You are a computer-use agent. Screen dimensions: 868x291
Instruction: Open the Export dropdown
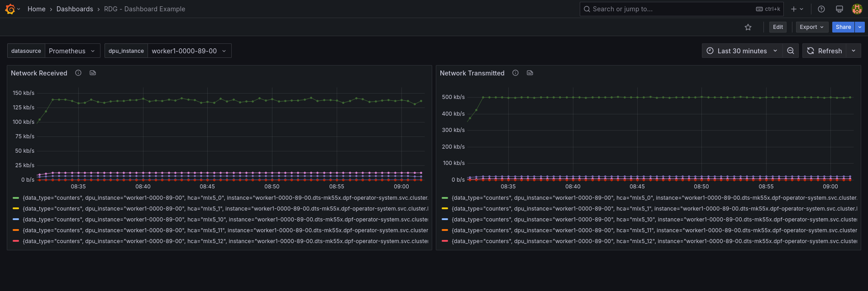click(812, 27)
